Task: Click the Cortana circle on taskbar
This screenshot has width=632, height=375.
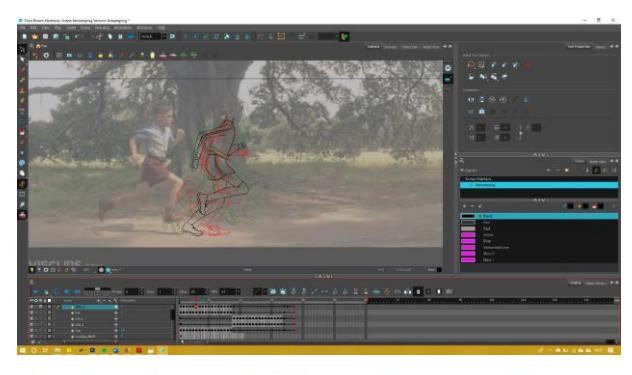Action: point(34,350)
